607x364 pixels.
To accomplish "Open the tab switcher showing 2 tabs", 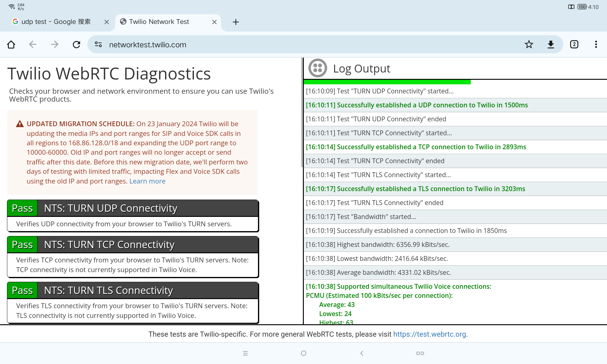I will 574,45.
